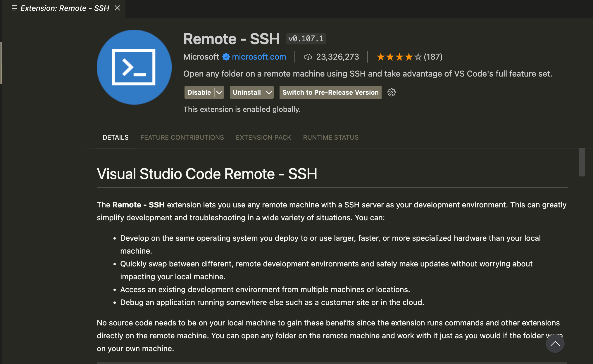This screenshot has width=593, height=364.
Task: Click the details pane scrollbar thumb
Action: click(582, 162)
